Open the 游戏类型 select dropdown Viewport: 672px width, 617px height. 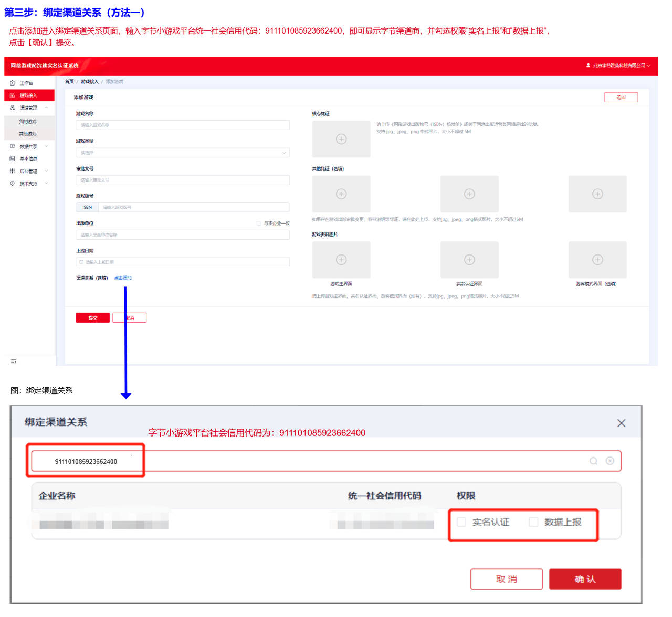click(183, 153)
